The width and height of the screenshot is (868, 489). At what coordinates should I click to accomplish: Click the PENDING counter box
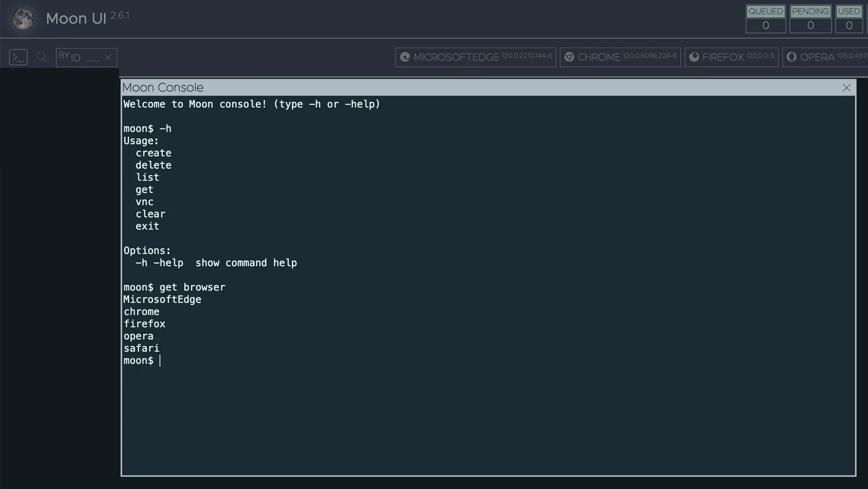[810, 19]
